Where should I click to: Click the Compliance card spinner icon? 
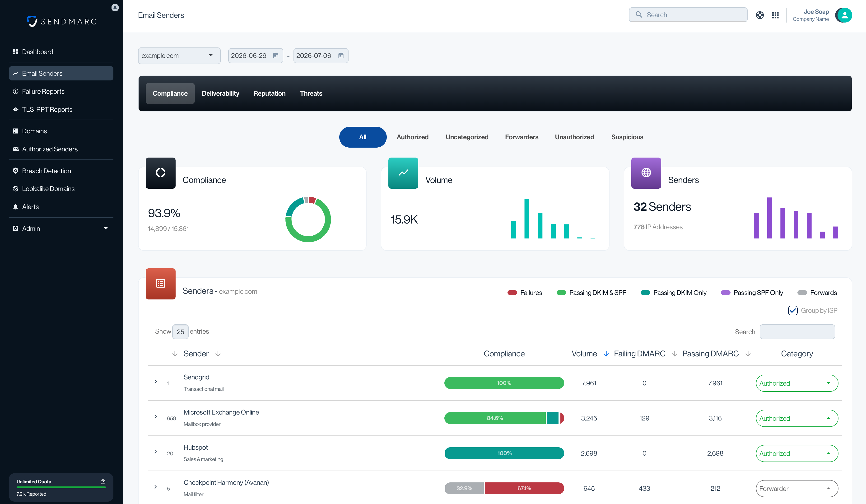(x=160, y=173)
